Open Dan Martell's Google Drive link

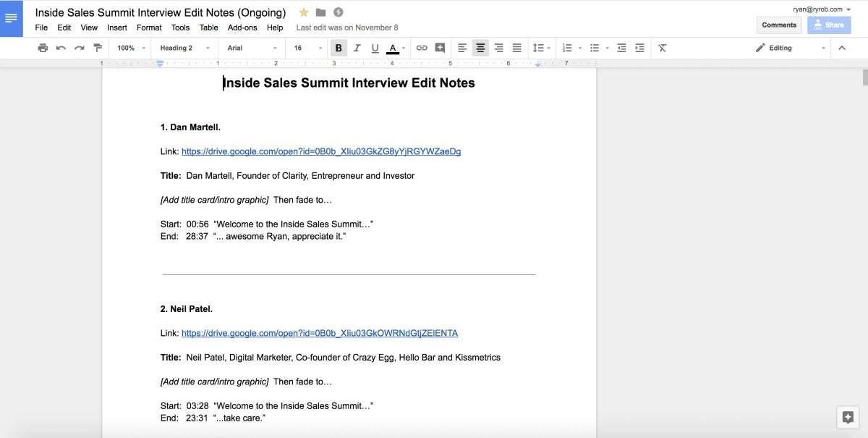pyautogui.click(x=321, y=151)
